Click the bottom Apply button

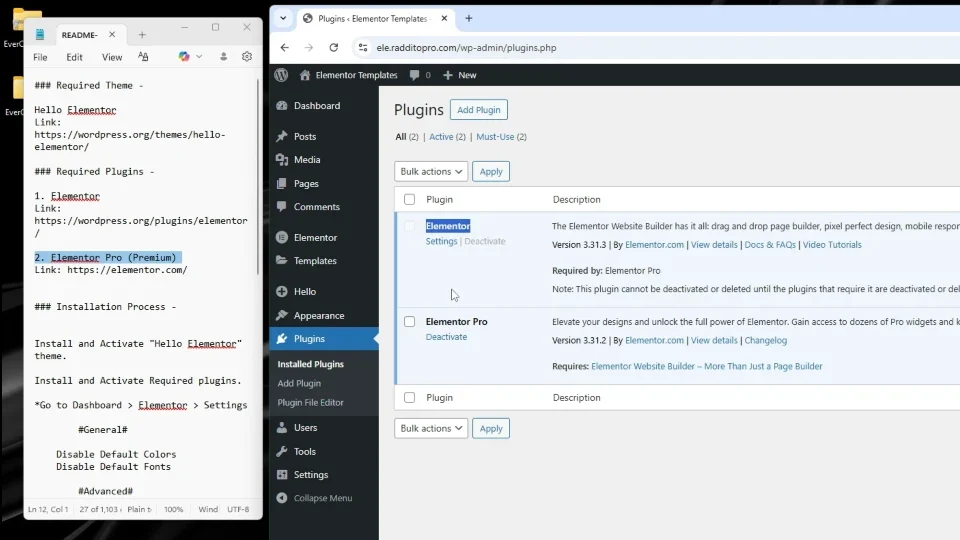[491, 428]
